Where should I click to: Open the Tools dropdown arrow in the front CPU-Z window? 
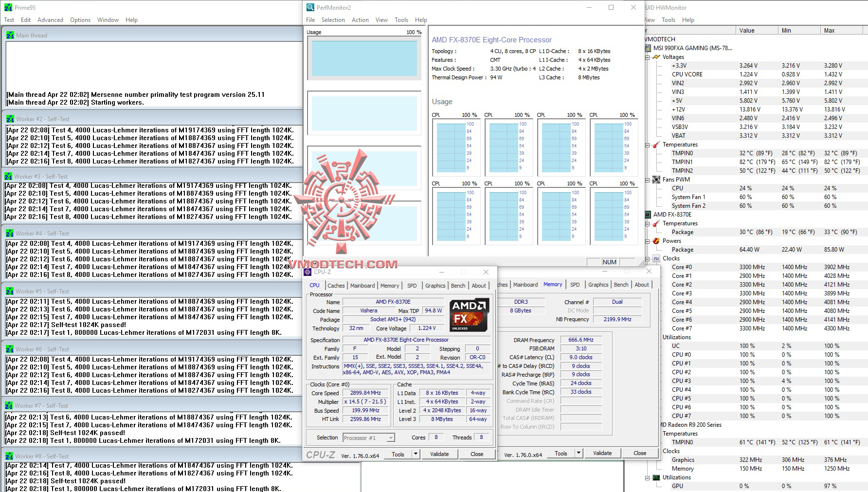[x=416, y=454]
